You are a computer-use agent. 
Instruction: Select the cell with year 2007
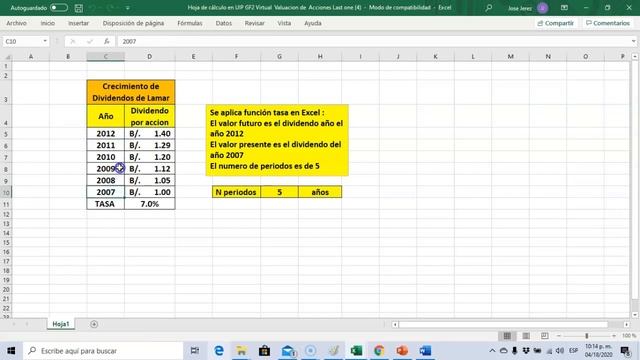(x=106, y=192)
